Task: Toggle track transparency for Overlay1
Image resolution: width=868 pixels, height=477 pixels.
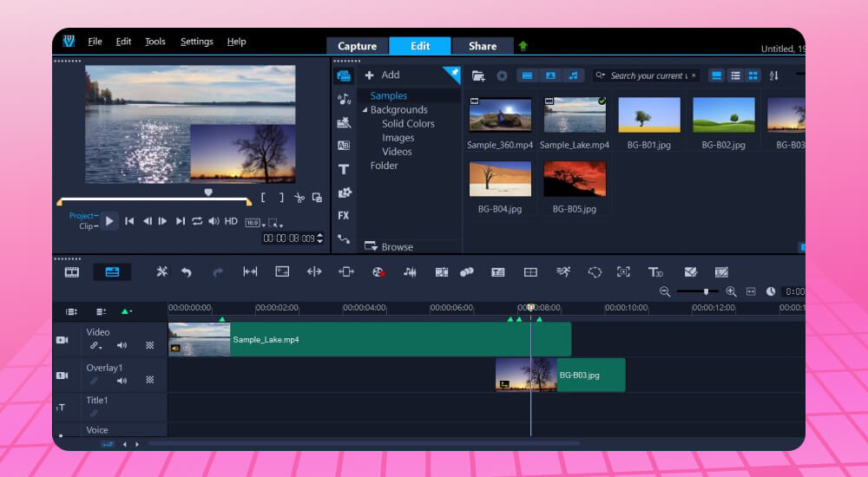Action: 149,380
